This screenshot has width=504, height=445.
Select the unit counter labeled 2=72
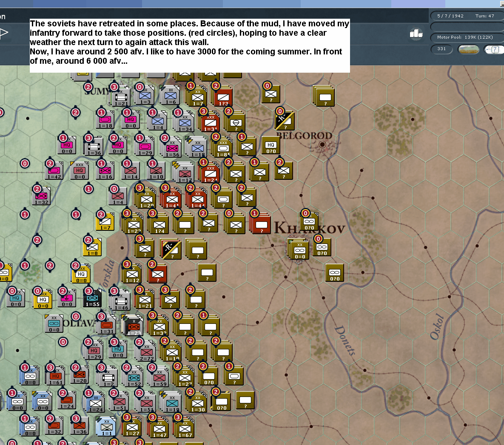pyautogui.click(x=146, y=352)
